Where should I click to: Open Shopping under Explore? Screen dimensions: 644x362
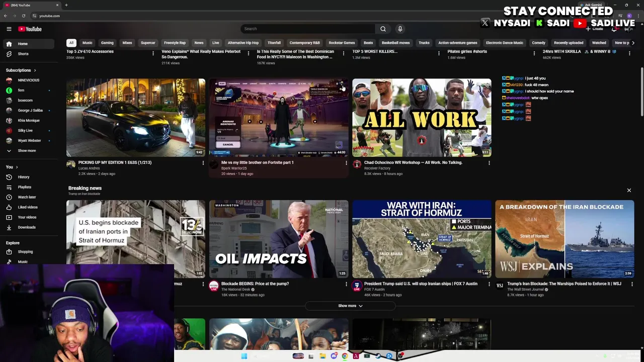pyautogui.click(x=28, y=251)
